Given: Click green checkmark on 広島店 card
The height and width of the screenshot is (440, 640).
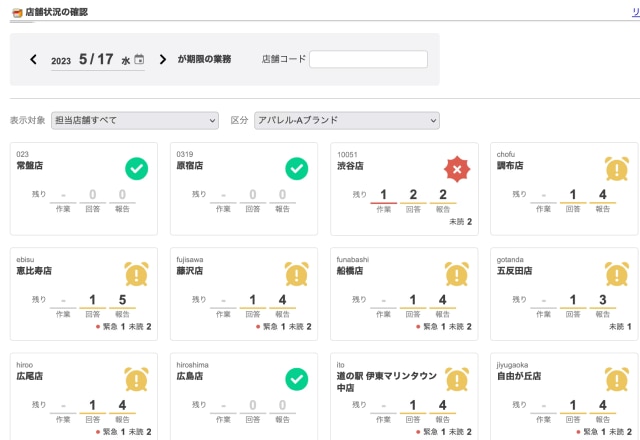Looking at the screenshot, I should coord(297,379).
